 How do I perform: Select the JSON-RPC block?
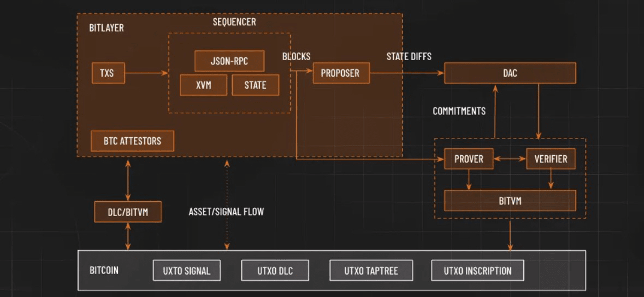point(229,61)
